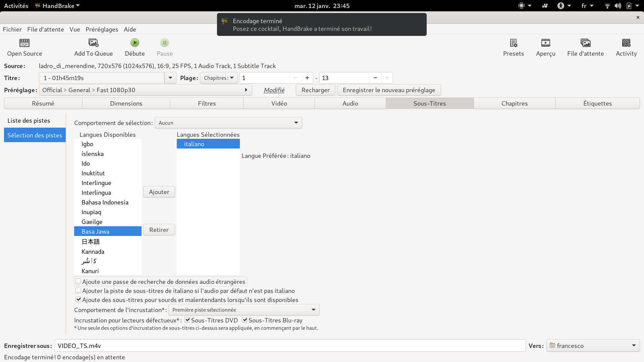This screenshot has width=644, height=362.
Task: Click the Enregistrer sous filename field
Action: click(x=290, y=346)
